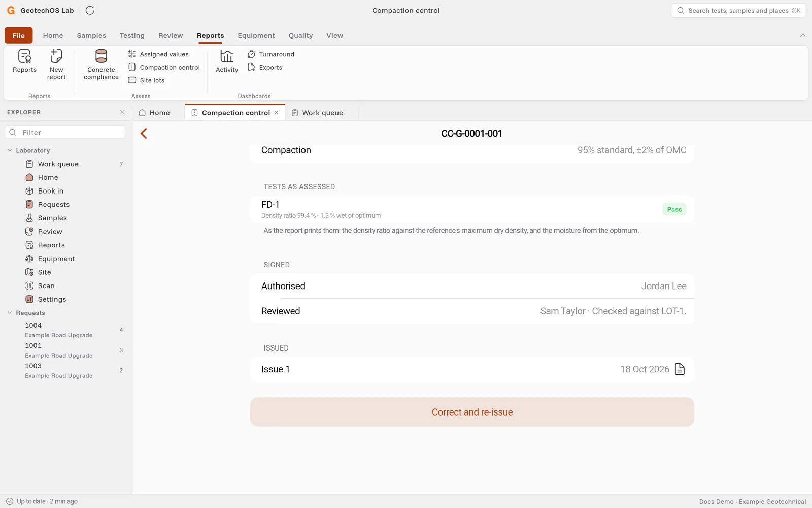Open the FD-1 test row
Screen dimensions: 812x508
tap(472, 209)
